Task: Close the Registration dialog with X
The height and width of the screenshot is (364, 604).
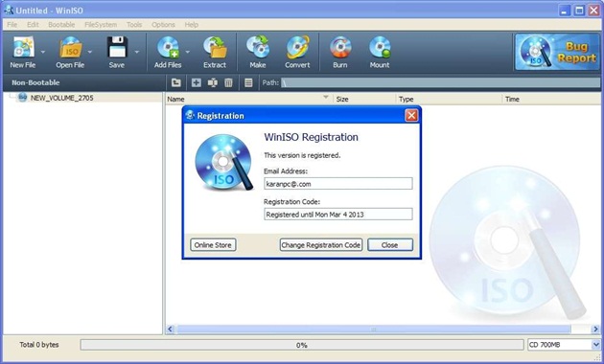Action: click(411, 116)
